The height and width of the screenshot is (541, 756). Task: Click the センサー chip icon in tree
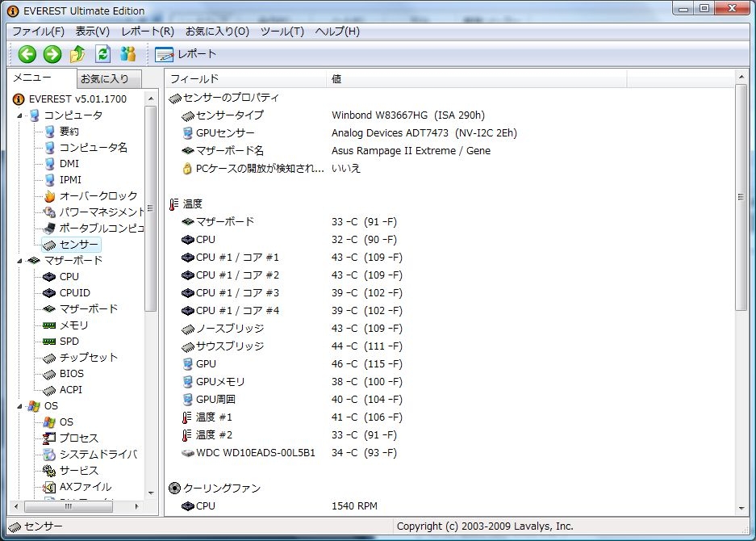[50, 245]
